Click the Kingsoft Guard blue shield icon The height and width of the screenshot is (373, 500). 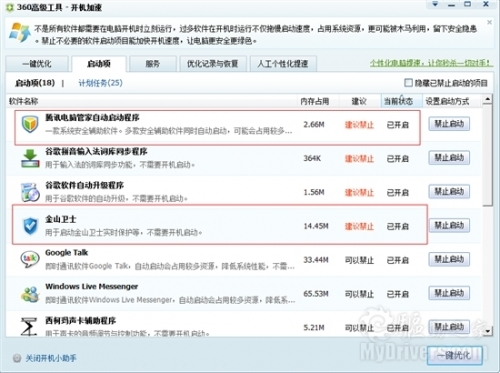(x=30, y=226)
